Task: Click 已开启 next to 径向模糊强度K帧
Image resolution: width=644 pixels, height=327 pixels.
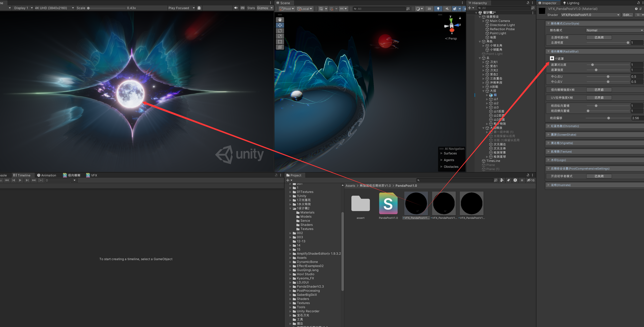Action: 599,90
